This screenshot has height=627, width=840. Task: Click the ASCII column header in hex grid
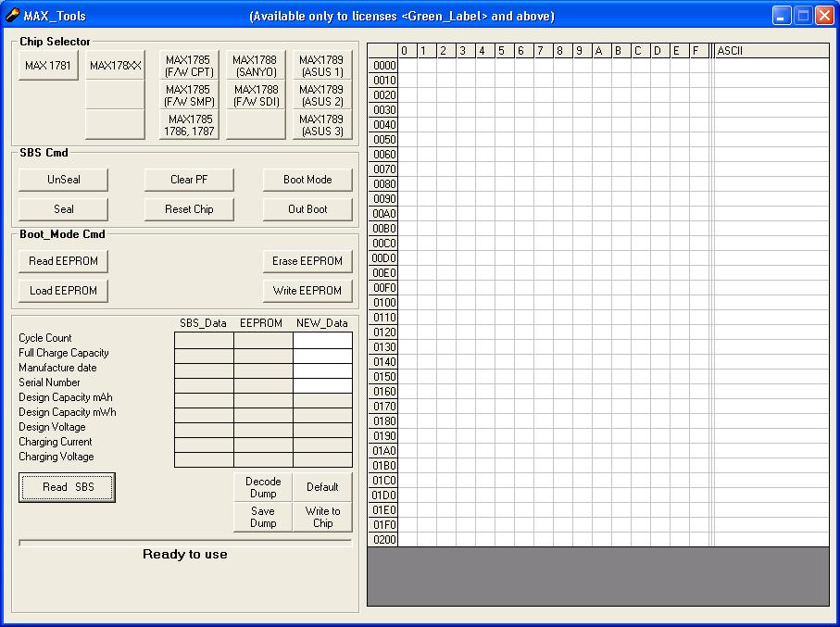771,51
